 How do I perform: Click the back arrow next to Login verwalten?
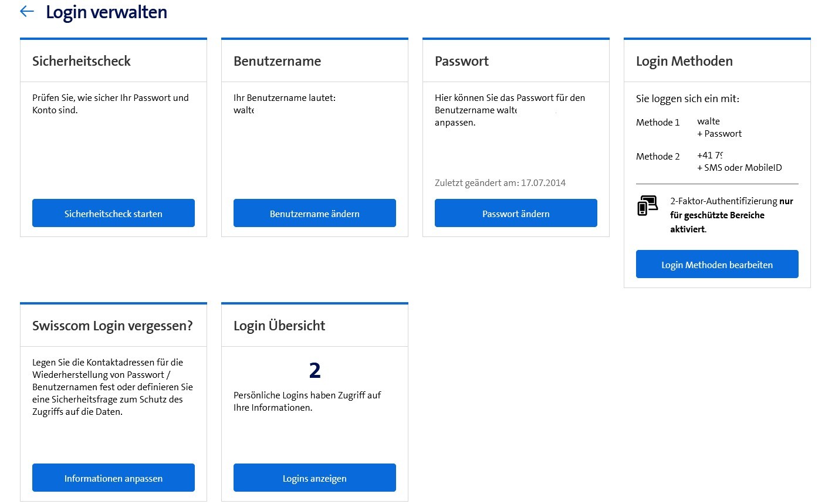coord(27,12)
